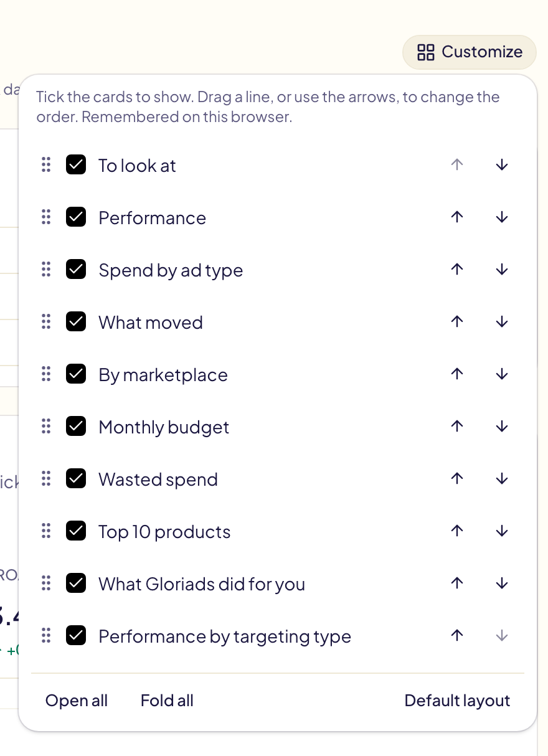Move Wasted spend card up
Viewport: 548px width, 756px height.
(457, 478)
